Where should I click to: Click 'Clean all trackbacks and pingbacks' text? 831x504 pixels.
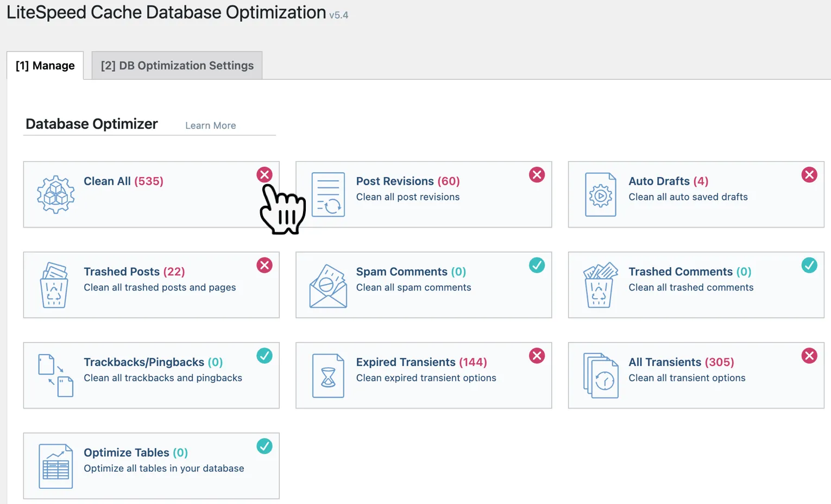163,378
